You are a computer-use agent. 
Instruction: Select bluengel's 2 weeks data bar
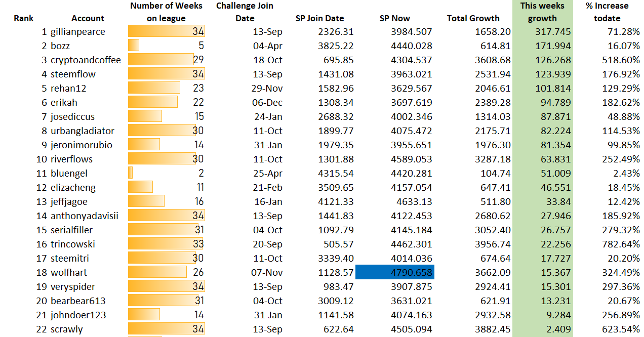coord(131,173)
